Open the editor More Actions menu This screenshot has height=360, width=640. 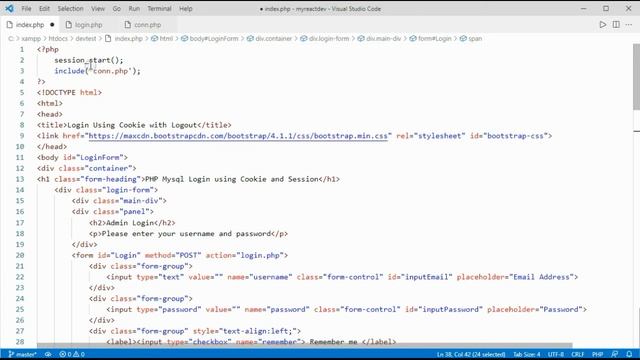629,25
